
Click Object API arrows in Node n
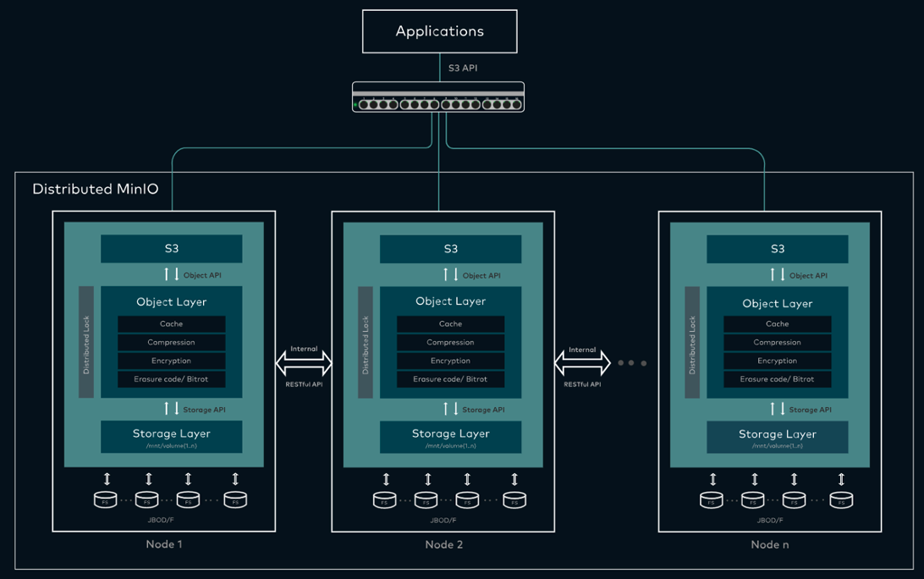pyautogui.click(x=778, y=274)
